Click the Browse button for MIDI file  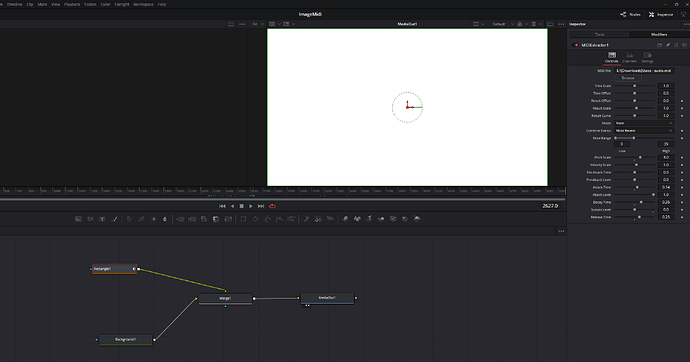628,78
